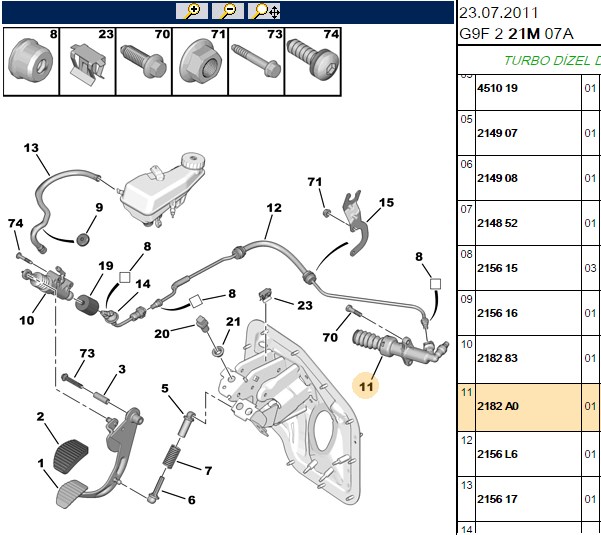Select callout number 1 for the clutch pedal

pyautogui.click(x=41, y=464)
